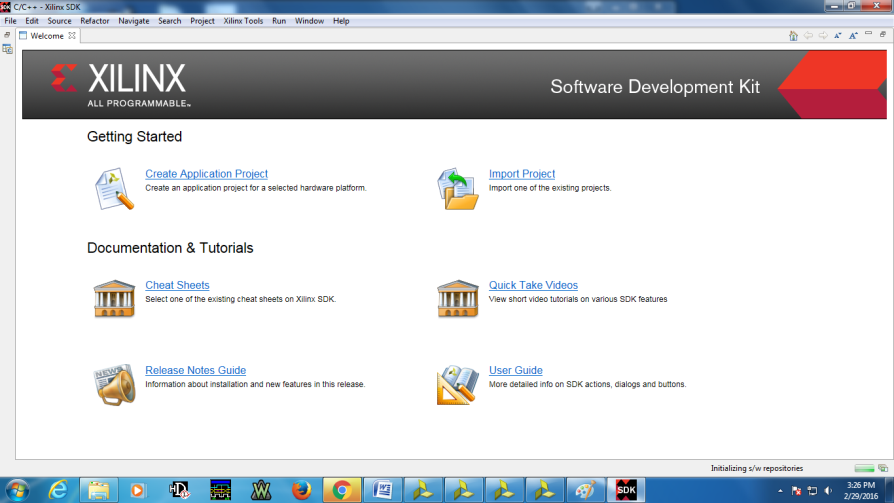
Task: Open Google Chrome from taskbar
Action: (342, 490)
